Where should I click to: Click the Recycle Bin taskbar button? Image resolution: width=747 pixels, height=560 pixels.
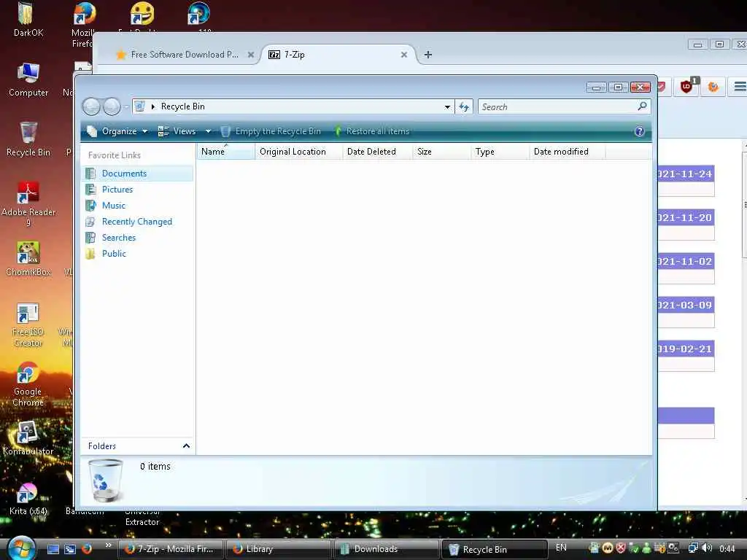pyautogui.click(x=495, y=549)
